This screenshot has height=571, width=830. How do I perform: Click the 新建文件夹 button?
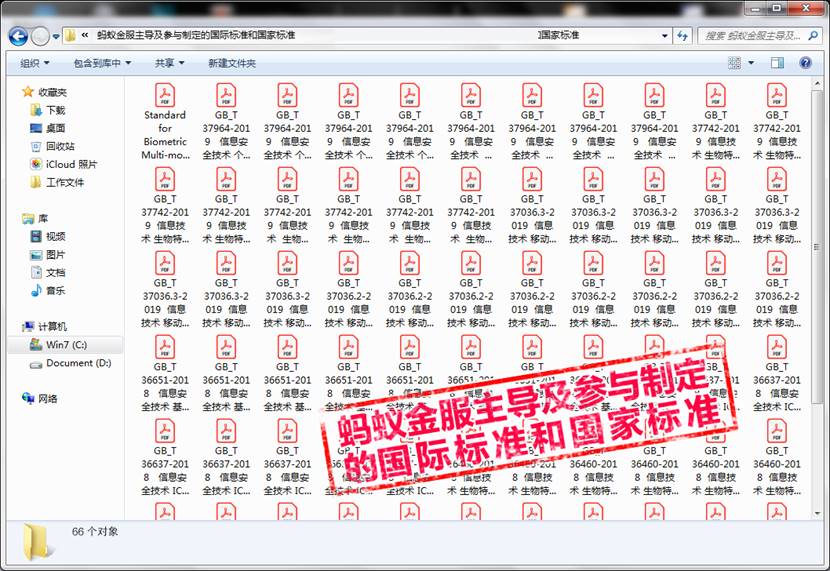232,63
